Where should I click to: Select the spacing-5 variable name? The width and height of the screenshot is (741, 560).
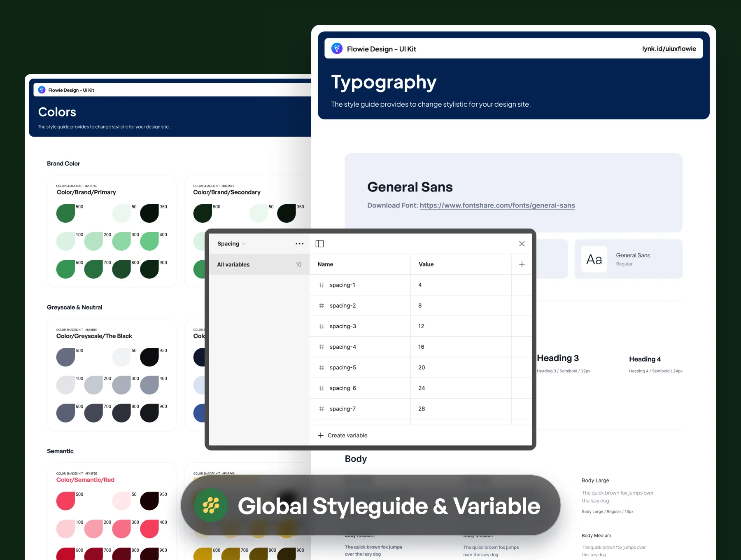(x=343, y=367)
